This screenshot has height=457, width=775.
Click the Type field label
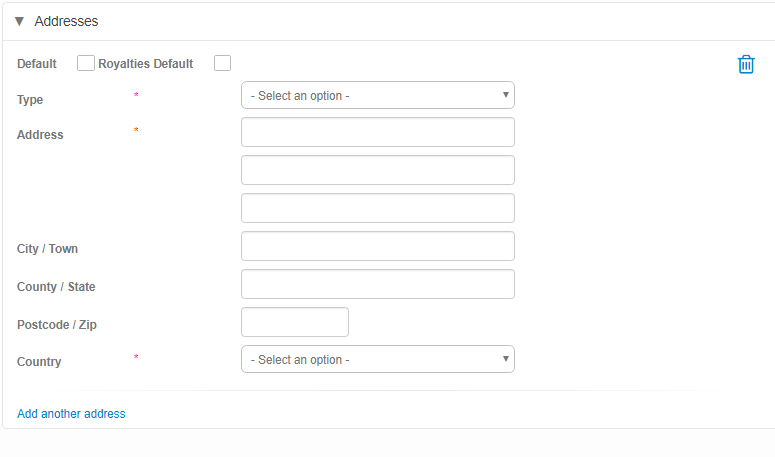click(x=30, y=100)
